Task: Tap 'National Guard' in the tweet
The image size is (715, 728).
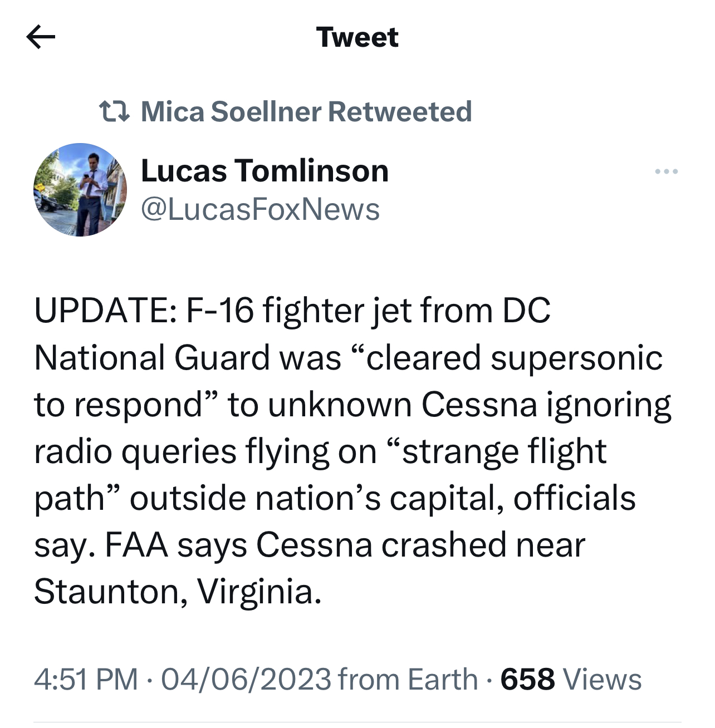Action: pos(152,357)
